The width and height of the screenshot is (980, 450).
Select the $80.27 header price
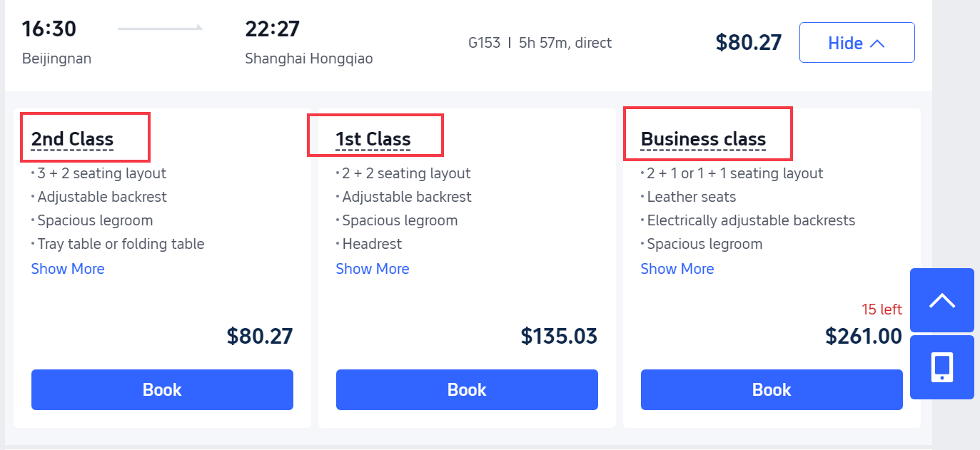749,42
